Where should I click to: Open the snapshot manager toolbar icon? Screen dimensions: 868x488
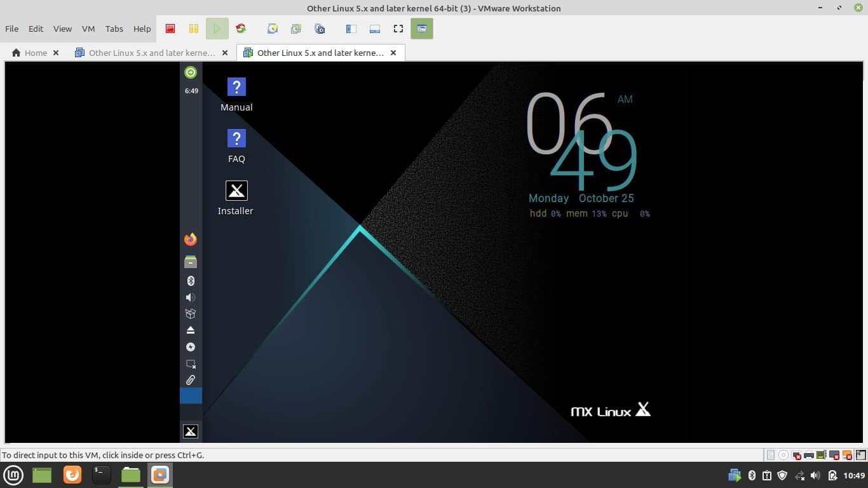click(320, 29)
